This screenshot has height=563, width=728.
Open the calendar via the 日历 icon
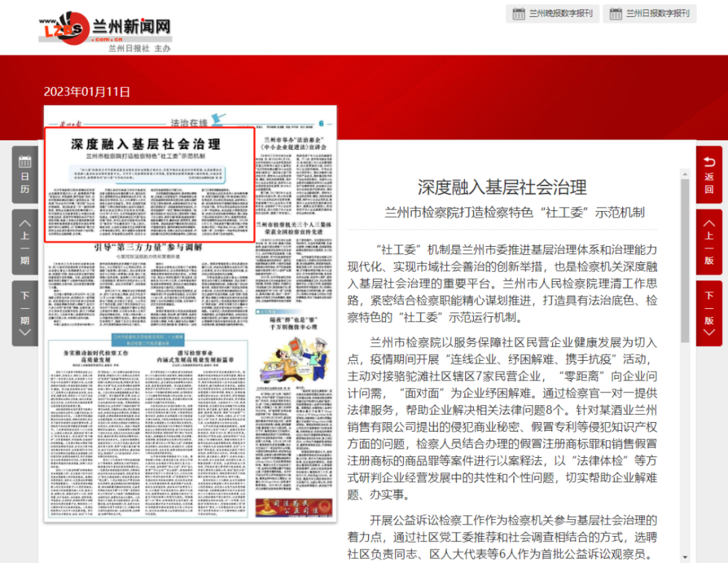click(24, 170)
